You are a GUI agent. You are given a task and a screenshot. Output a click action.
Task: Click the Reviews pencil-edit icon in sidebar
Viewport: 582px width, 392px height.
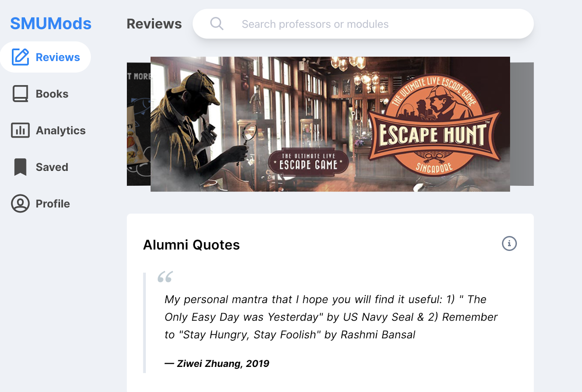[20, 57]
